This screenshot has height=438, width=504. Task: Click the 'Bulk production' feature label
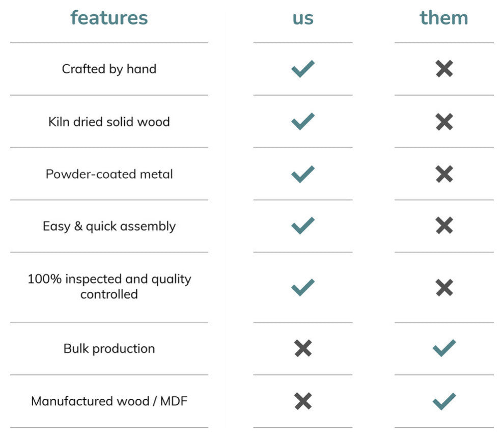point(109,348)
